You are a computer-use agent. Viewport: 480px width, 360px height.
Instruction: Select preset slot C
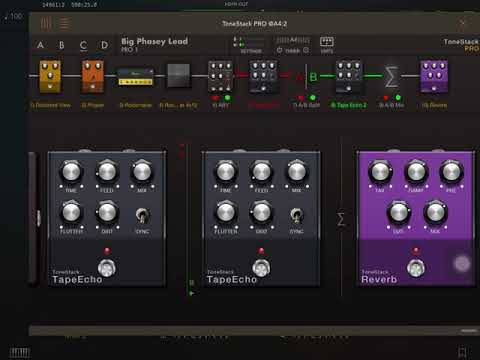coord(83,45)
